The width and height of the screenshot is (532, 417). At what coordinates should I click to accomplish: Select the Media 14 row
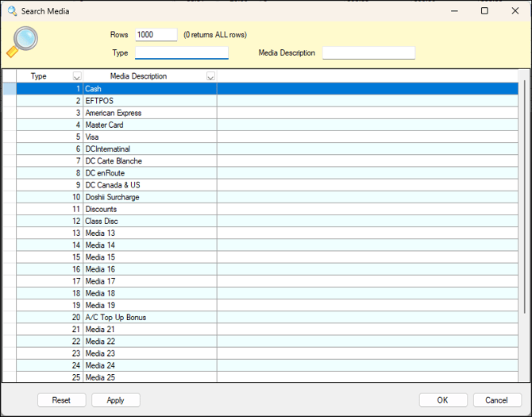coord(267,245)
